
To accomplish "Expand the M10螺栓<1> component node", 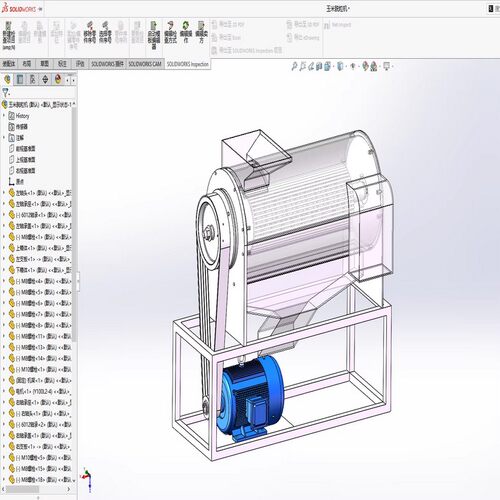I will point(4,369).
